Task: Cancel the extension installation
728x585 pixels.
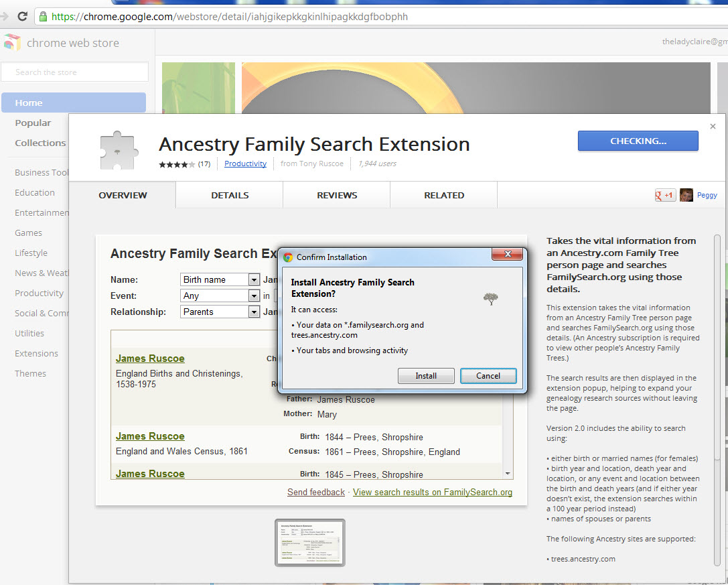Action: pos(488,375)
